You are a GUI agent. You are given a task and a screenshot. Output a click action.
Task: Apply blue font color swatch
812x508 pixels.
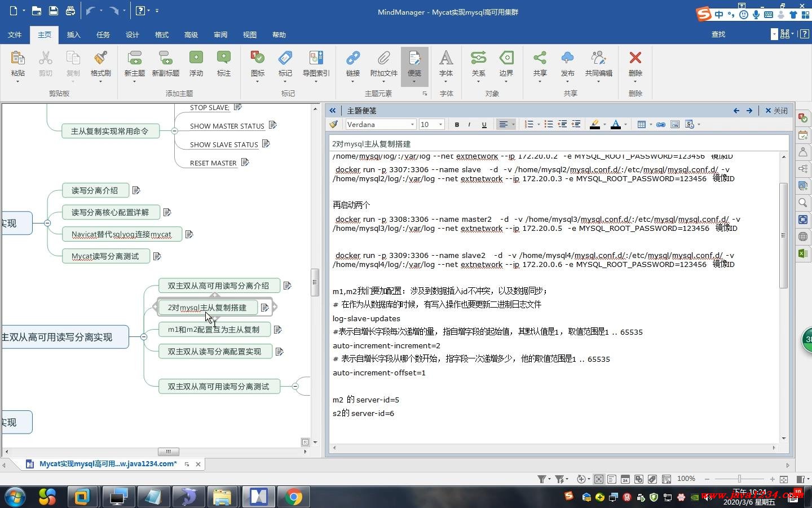coord(616,124)
